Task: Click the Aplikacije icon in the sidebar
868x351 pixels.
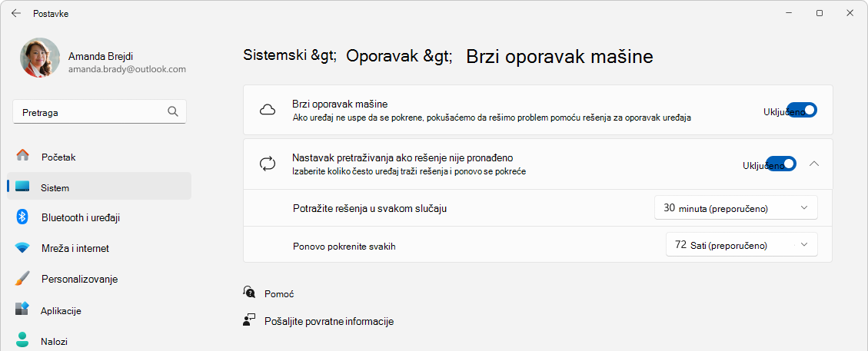Action: 22,309
